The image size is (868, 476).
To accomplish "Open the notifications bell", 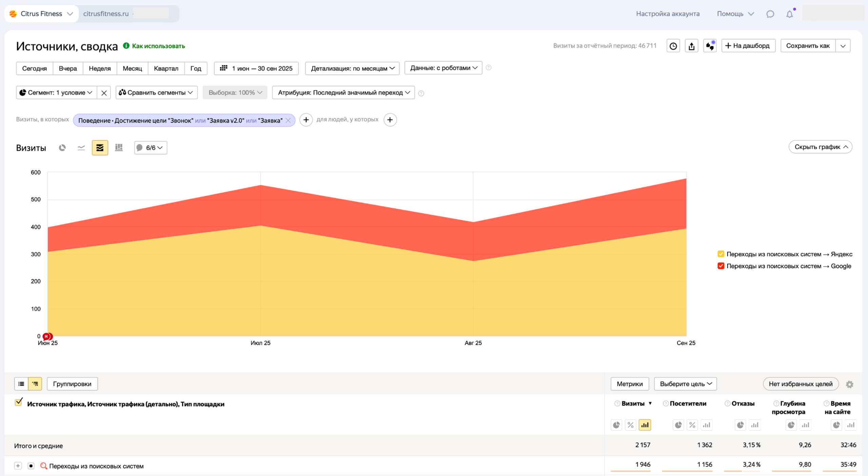I will pos(789,14).
